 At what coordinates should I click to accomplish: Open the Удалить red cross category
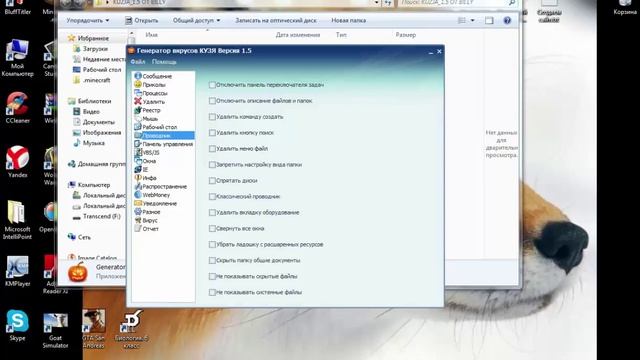[x=150, y=102]
